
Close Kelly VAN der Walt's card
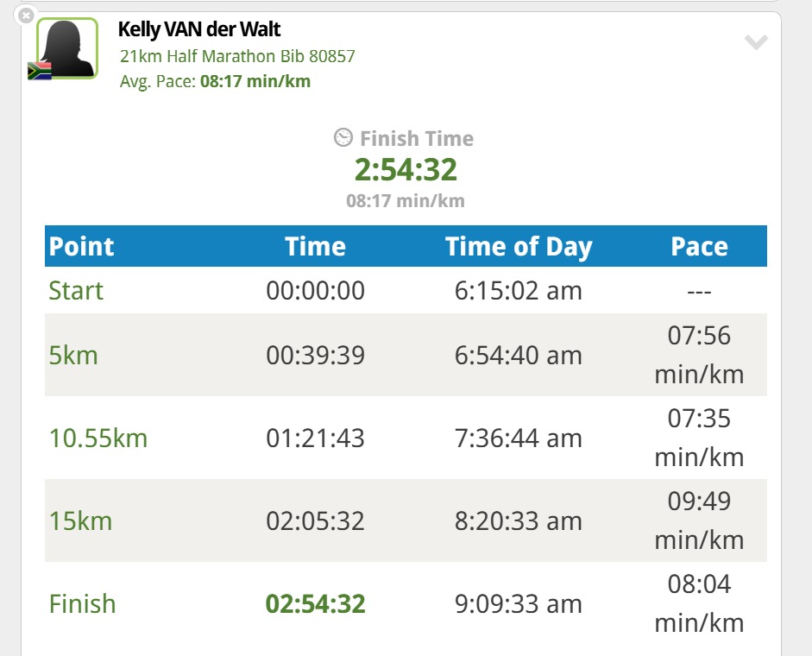(x=25, y=16)
